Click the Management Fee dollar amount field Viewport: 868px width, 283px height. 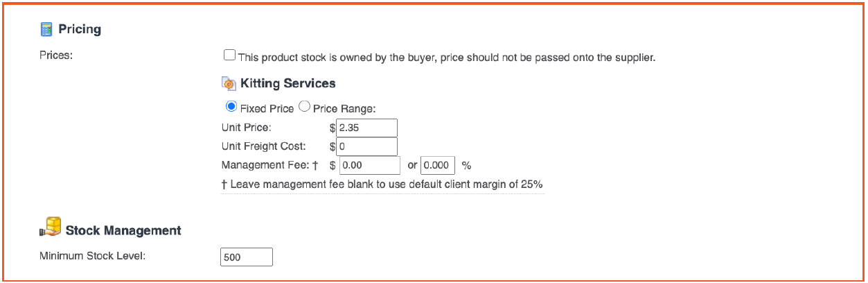(369, 165)
